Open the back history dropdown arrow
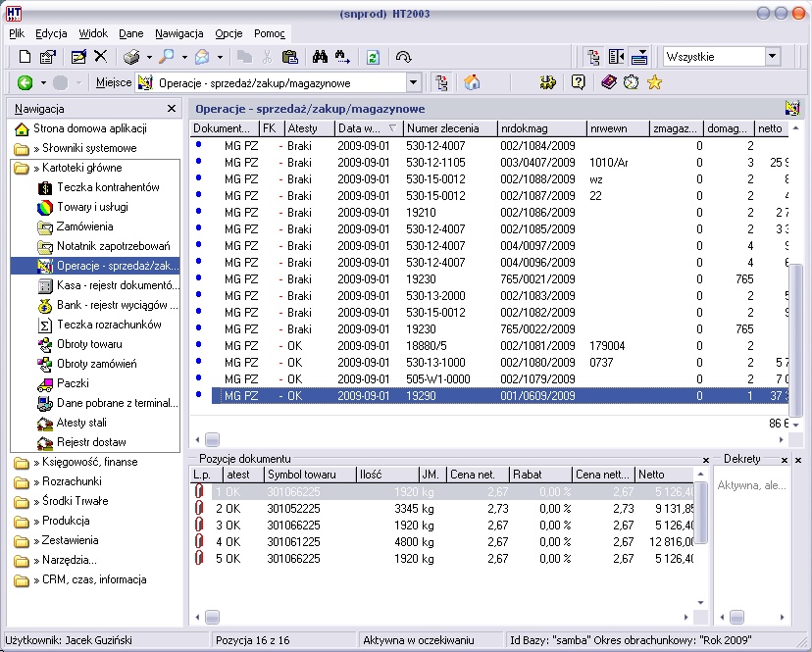Viewport: 812px width, 652px height. [x=43, y=83]
